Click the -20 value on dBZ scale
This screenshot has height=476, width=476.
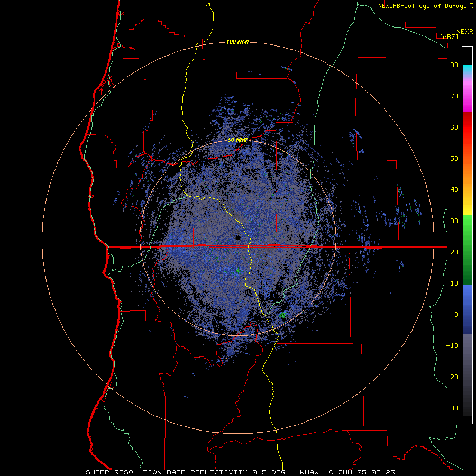click(452, 377)
